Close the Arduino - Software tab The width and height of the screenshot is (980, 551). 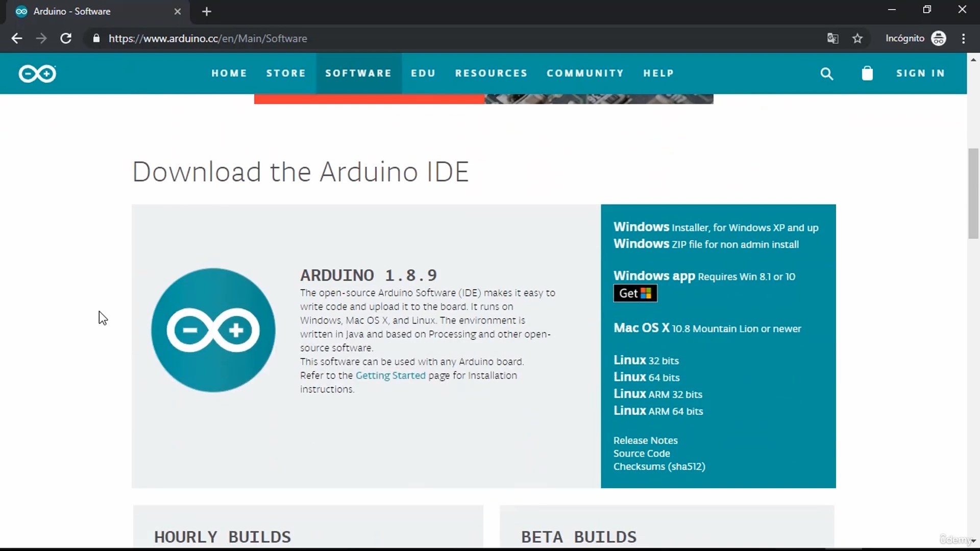[178, 11]
